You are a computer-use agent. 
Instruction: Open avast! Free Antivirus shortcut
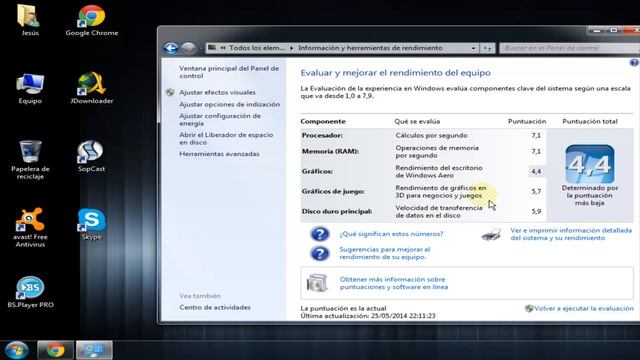[x=30, y=227]
